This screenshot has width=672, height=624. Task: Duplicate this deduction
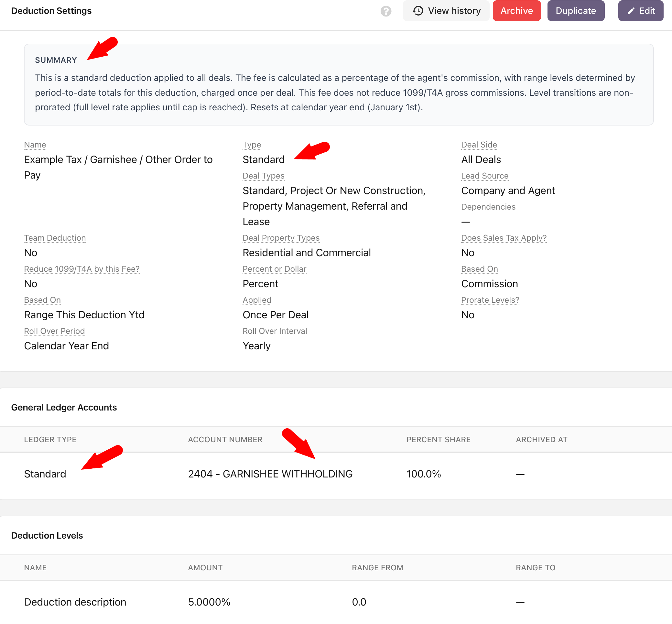pos(576,11)
